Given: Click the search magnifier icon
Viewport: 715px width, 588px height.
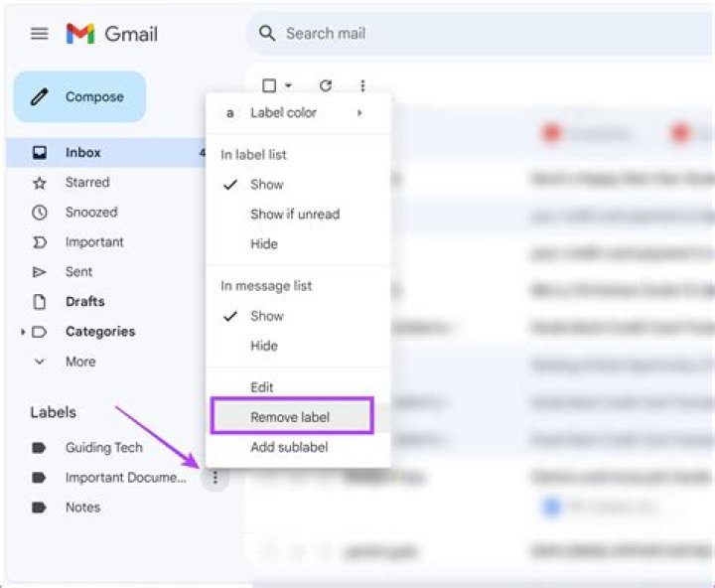Looking at the screenshot, I should point(267,34).
